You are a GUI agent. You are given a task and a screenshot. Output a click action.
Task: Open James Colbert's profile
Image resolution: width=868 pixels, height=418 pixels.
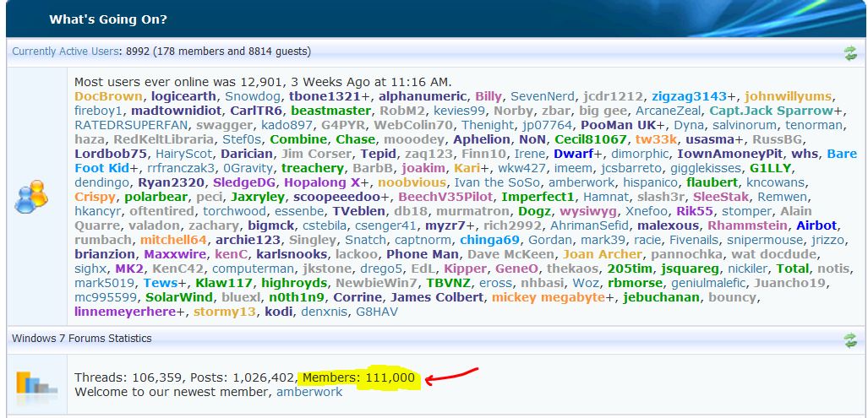[x=437, y=297]
